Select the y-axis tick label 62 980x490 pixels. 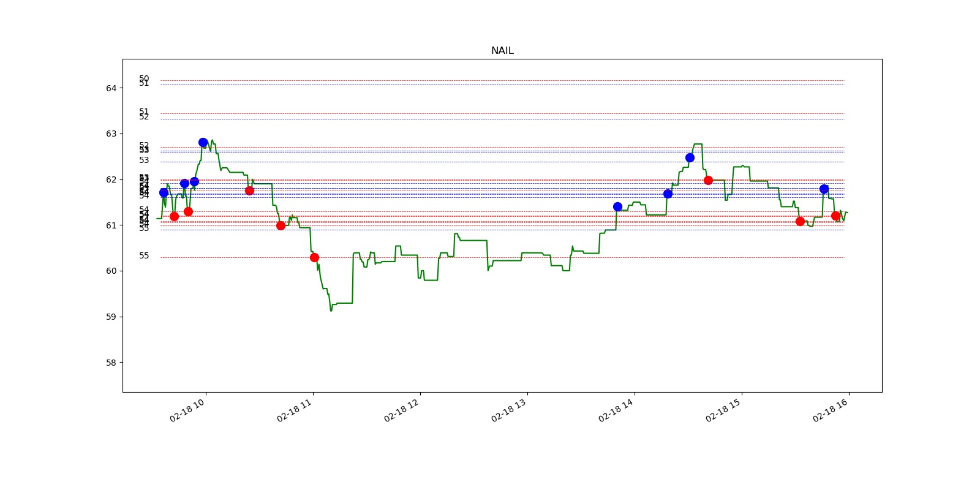(111, 179)
